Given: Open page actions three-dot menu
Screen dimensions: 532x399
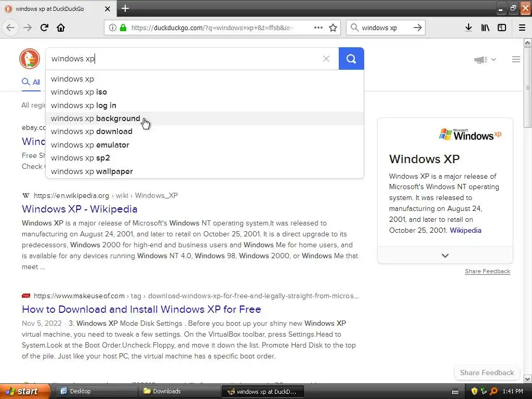Looking at the screenshot, I should click(x=318, y=28).
